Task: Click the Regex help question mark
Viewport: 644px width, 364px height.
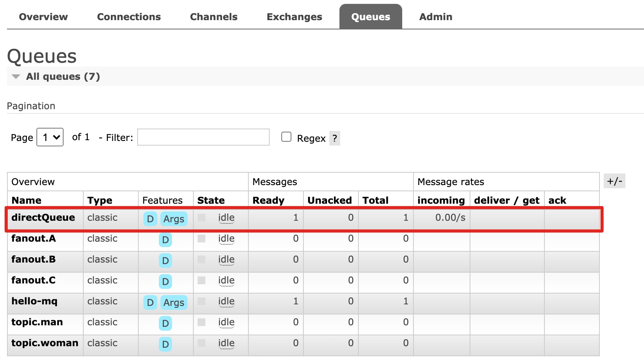Action: [335, 138]
